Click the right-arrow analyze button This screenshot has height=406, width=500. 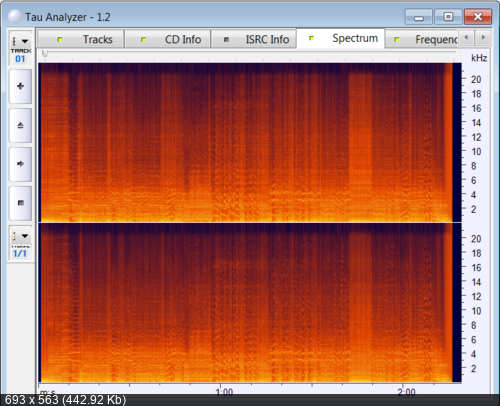click(20, 164)
